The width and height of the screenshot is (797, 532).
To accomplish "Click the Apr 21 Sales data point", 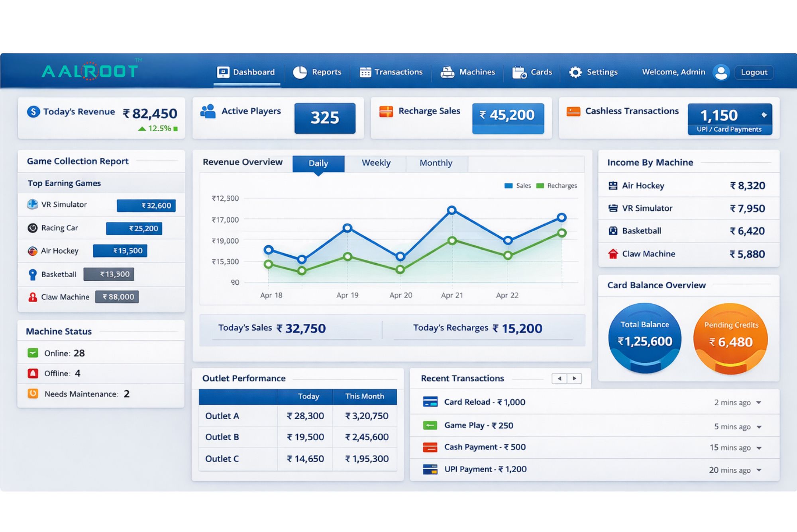I will 452,210.
